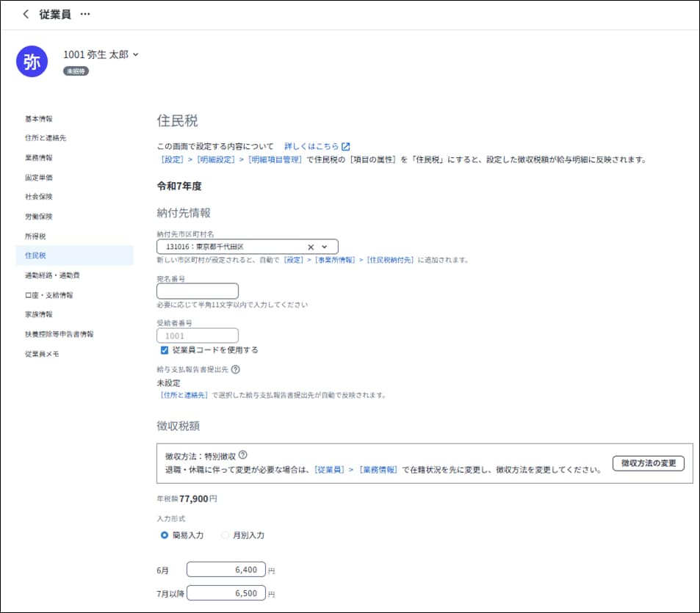Expand the employee name 1001 弥生 太郎 chevron
Screen dimensions: 700x613
(x=136, y=55)
